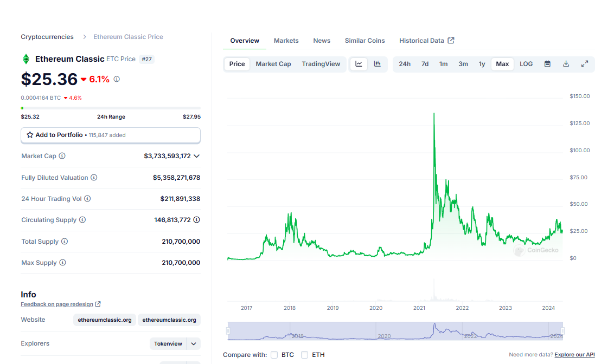Click the $211,891,338 trading volume value
Viewport: 614px width, 364px height.
click(x=180, y=199)
